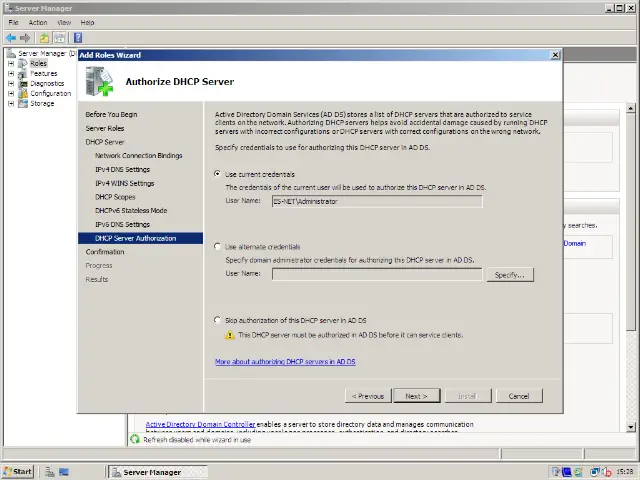Expand the Diagnostics tree node
This screenshot has width=640, height=480.
[x=11, y=84]
